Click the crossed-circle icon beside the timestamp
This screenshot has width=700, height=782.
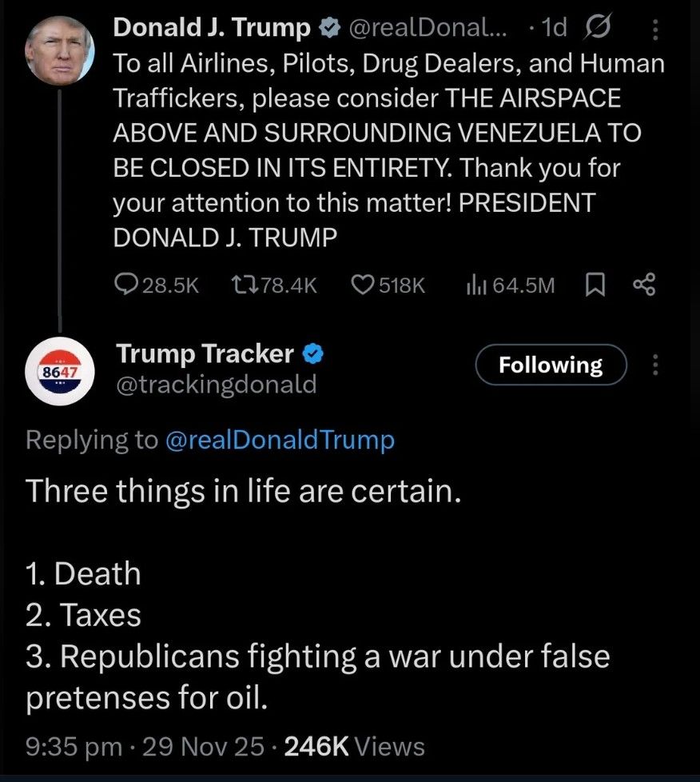[598, 27]
